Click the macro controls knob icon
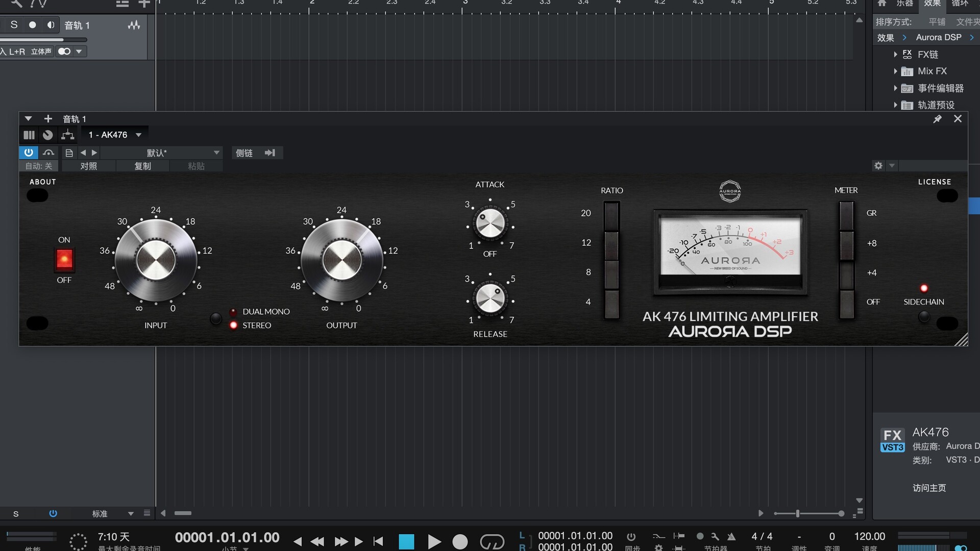This screenshot has height=551, width=980. click(x=48, y=135)
